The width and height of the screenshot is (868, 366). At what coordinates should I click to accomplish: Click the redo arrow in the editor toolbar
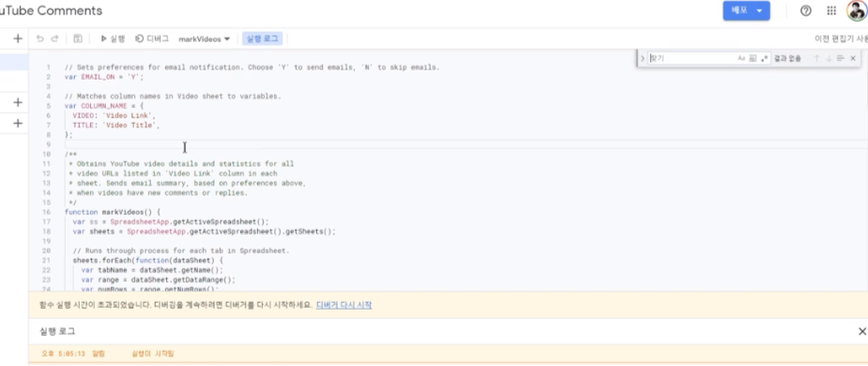54,38
